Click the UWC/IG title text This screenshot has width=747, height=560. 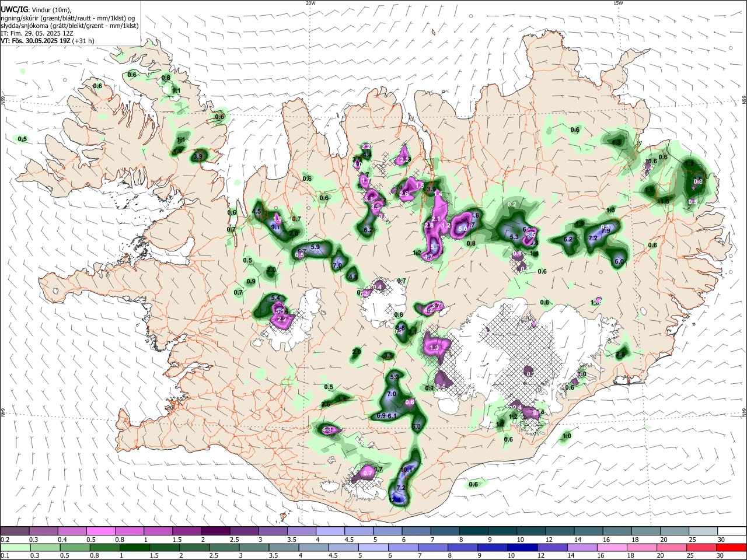point(15,10)
